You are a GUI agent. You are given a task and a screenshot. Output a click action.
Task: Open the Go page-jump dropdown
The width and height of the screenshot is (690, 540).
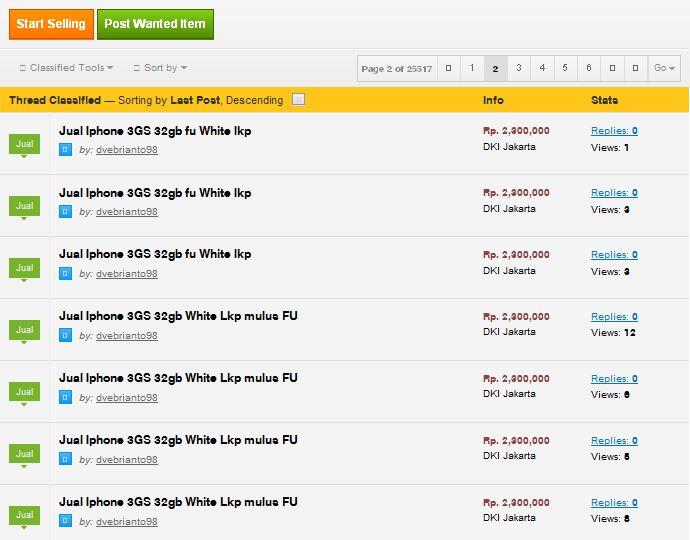pos(663,68)
